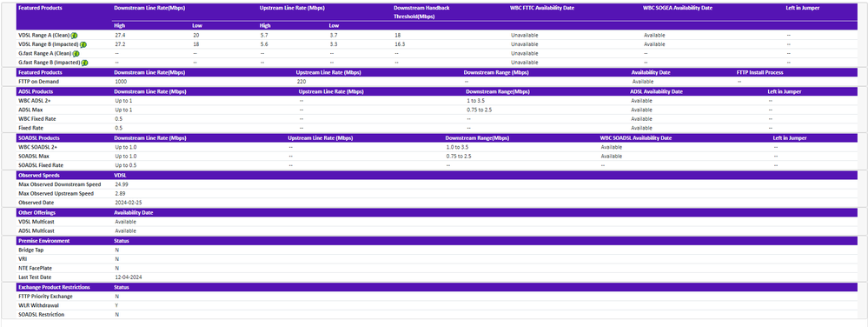Select the 'VDSL Range B (Impacted)' row label
This screenshot has width=868, height=327.
[x=48, y=44]
